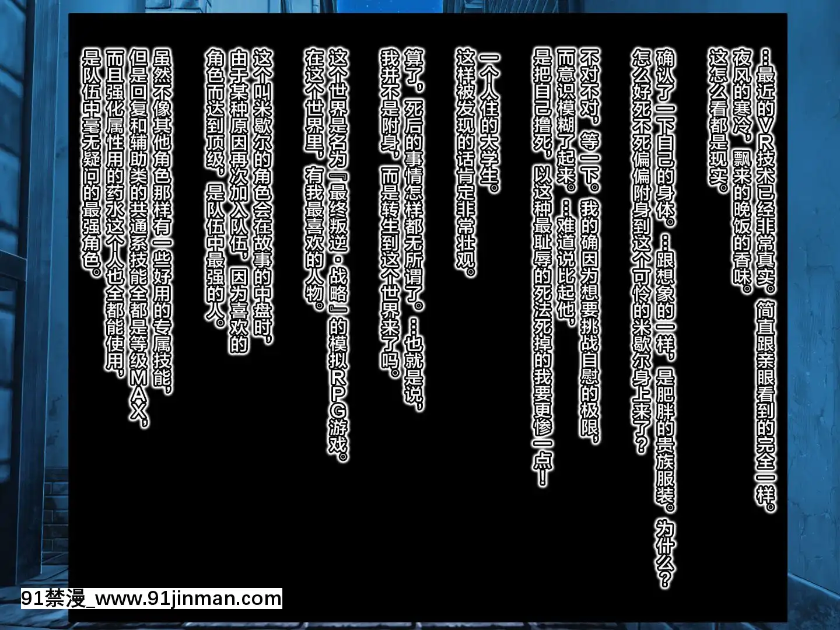Select the line starting '算了，死后的事情怎样都无所谓了'
840x630 pixels.
tap(414, 230)
